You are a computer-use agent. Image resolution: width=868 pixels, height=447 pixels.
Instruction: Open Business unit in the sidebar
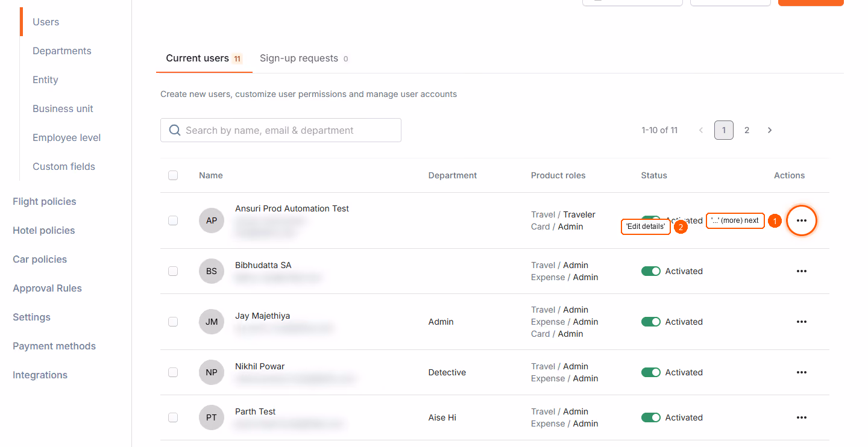pos(63,108)
